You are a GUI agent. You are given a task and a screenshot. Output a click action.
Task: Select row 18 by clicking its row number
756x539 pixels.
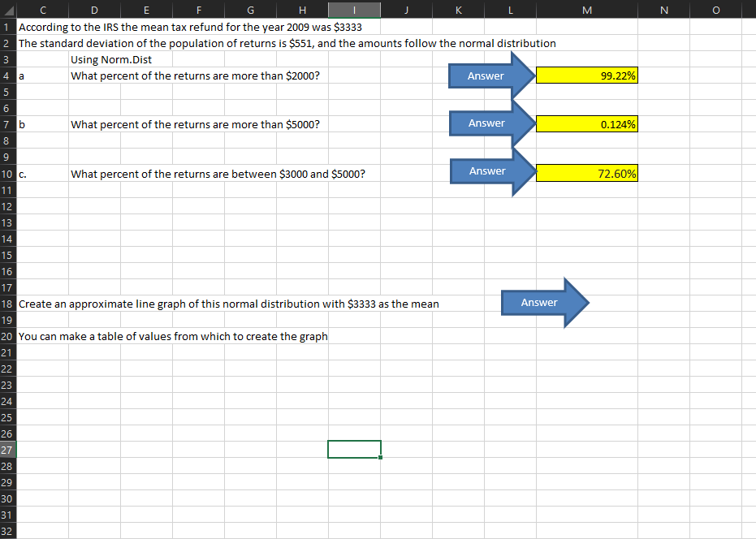point(6,304)
